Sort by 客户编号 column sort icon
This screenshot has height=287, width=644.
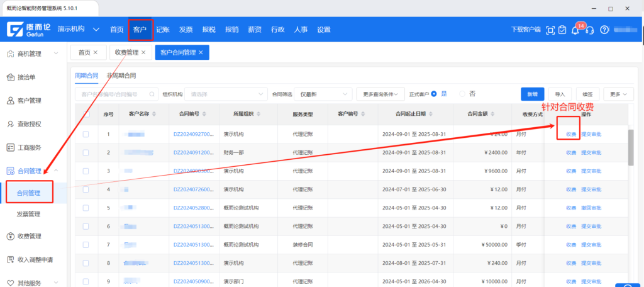[363, 114]
